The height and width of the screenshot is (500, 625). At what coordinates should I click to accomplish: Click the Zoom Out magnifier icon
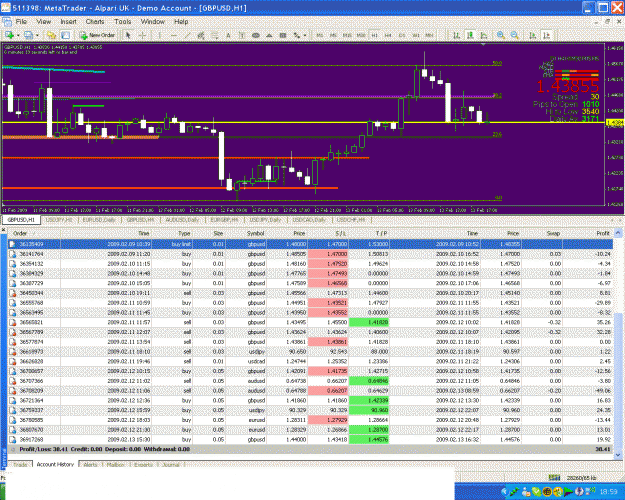coord(515,35)
